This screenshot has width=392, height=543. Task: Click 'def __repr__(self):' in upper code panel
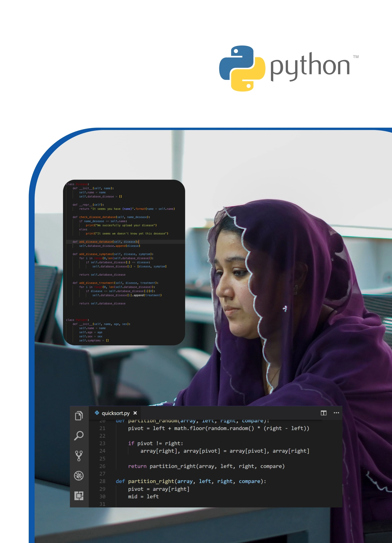click(x=88, y=205)
